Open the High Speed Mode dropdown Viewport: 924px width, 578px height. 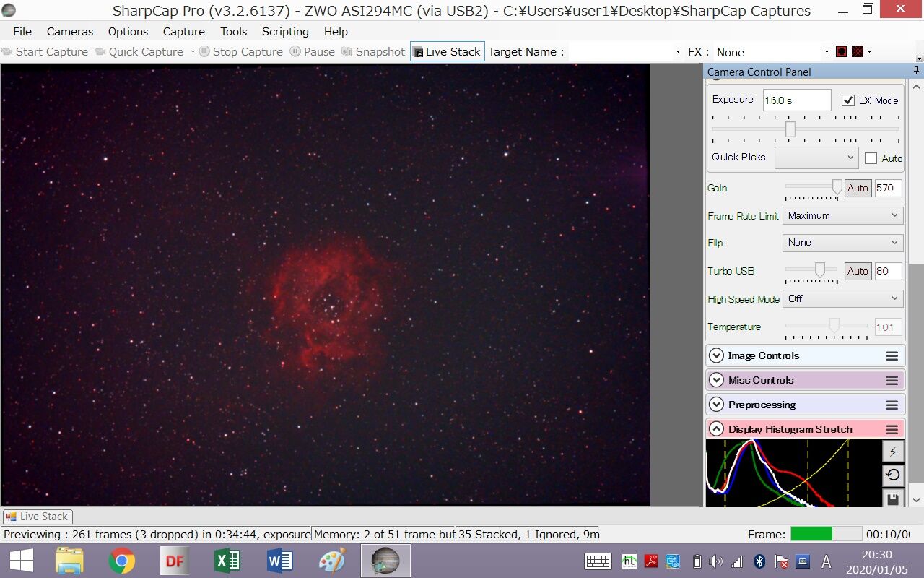[842, 298]
